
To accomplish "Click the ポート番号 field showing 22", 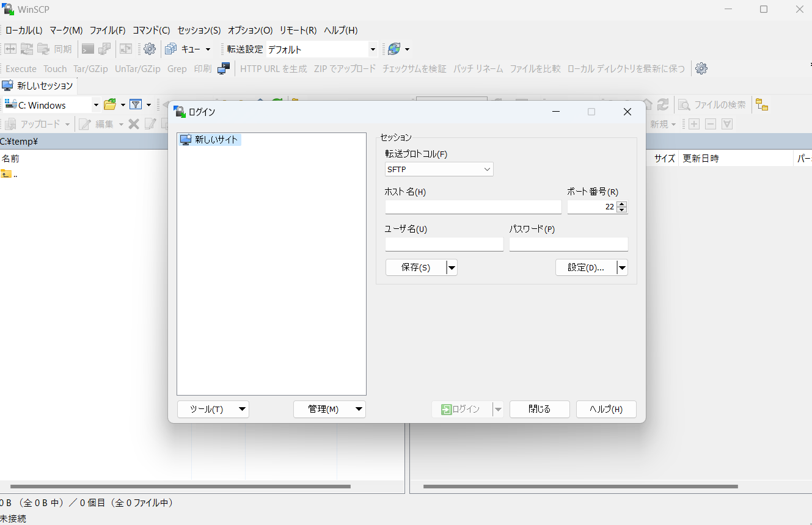I will pyautogui.click(x=591, y=207).
